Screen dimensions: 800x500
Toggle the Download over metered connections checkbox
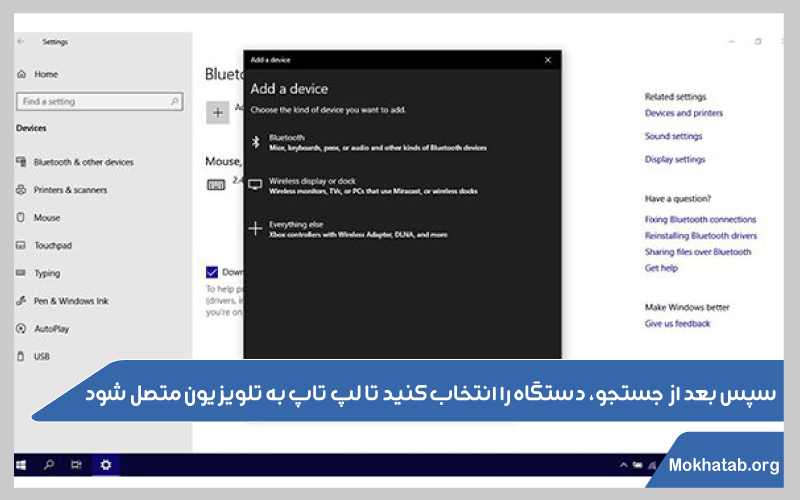coord(212,272)
